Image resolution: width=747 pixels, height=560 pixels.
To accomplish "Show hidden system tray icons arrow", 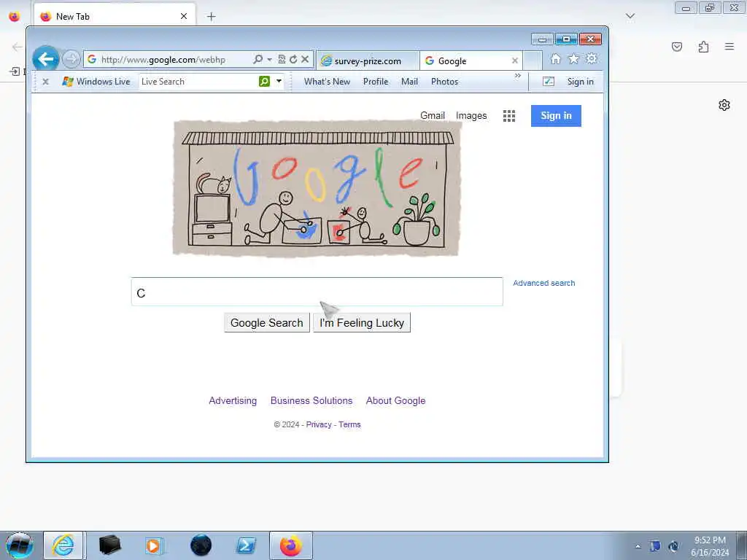I will (638, 546).
